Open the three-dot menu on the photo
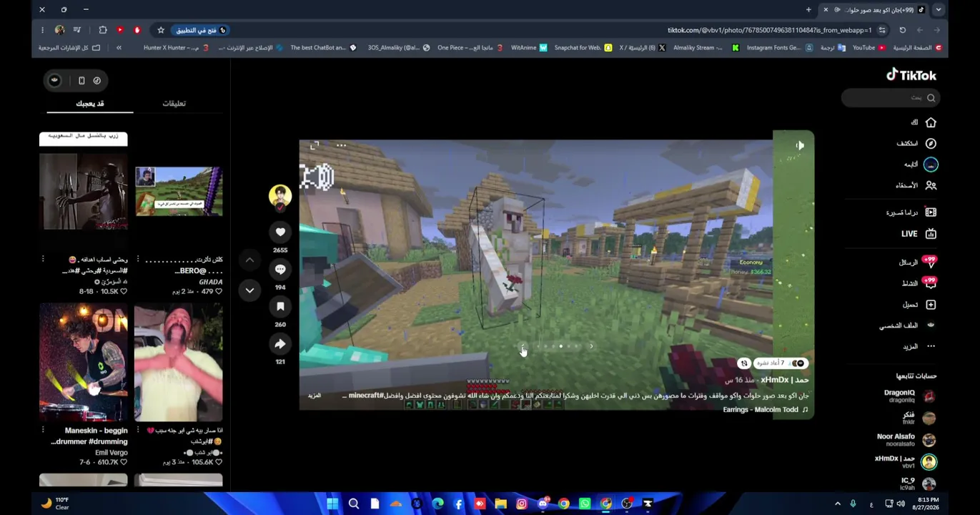This screenshot has width=980, height=515. pos(341,146)
